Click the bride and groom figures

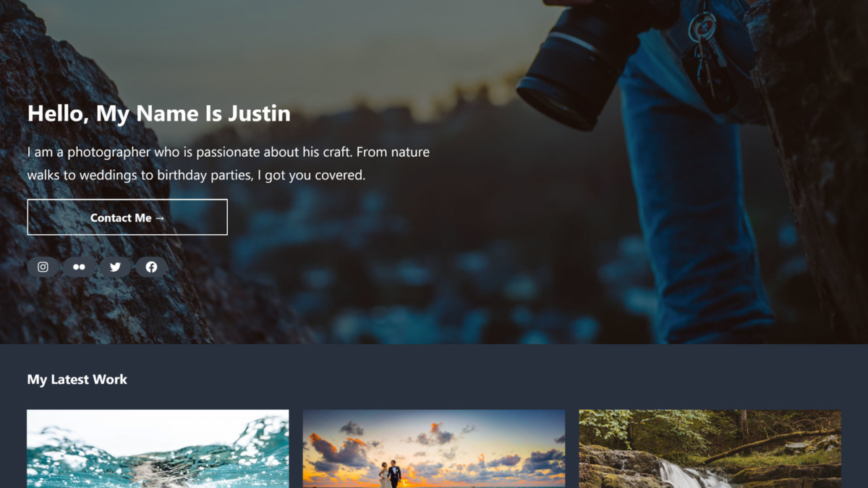coord(388,474)
